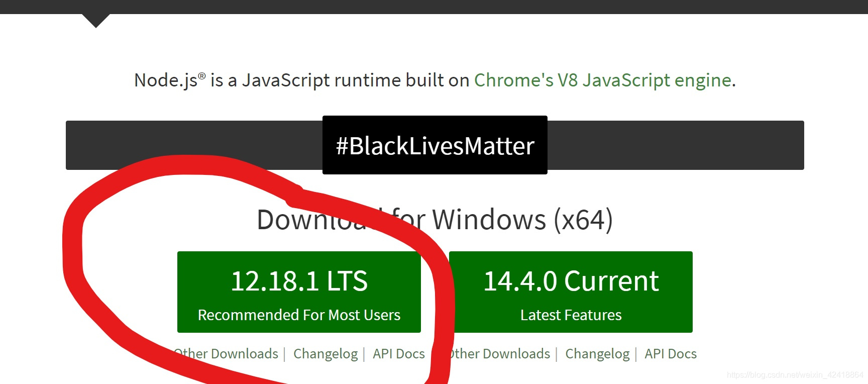Open API Docs for 12.18.1 LTS
This screenshot has height=384, width=868.
[x=399, y=354]
